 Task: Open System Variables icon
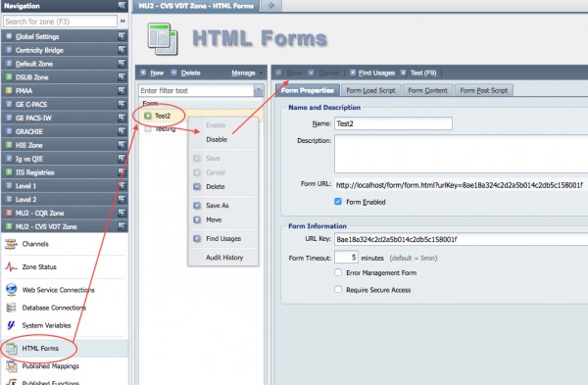pyautogui.click(x=11, y=325)
